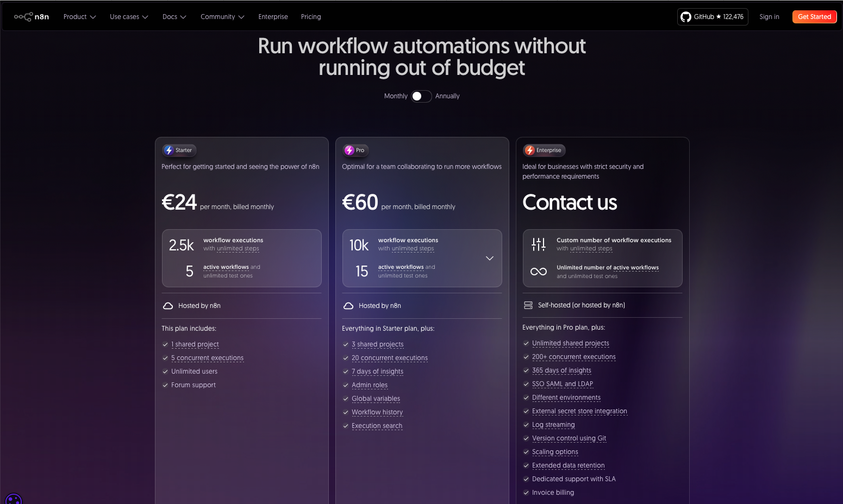This screenshot has height=504, width=843.
Task: Click 'External secret store integration' feature
Action: coord(579,411)
